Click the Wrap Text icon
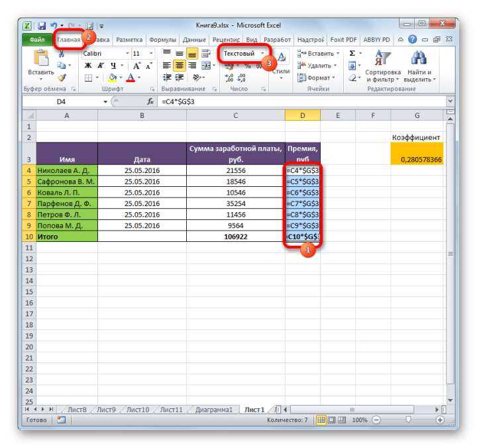 tap(206, 54)
